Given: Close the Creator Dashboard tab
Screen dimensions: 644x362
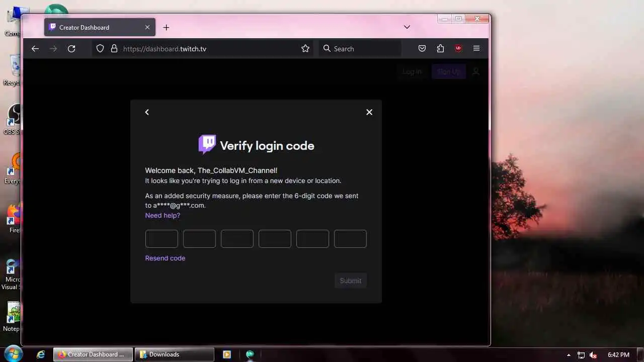Looking at the screenshot, I should point(147,27).
